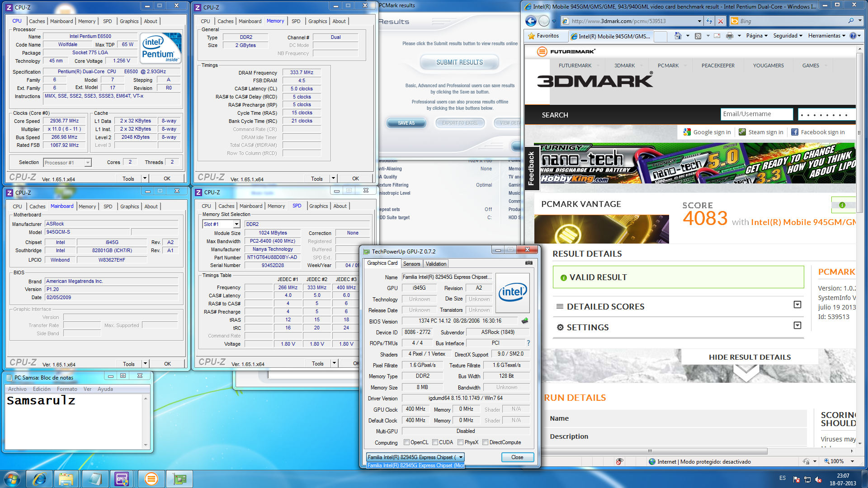Image resolution: width=868 pixels, height=488 pixels.
Task: Click SAVE AS button in PCMark
Action: coord(406,123)
